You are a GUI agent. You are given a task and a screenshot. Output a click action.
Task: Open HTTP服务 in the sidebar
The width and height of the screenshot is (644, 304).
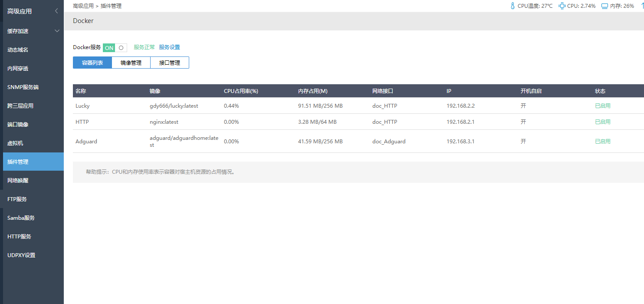point(33,237)
